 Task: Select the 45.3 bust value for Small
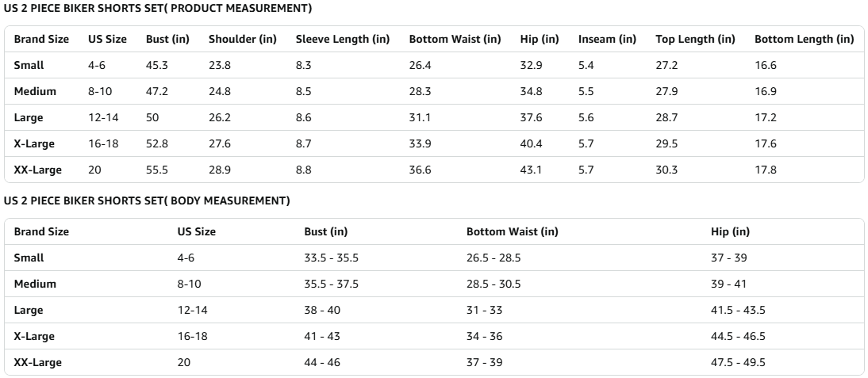[156, 66]
